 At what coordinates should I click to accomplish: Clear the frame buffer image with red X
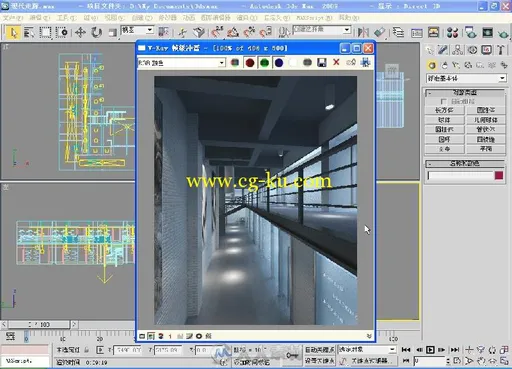336,62
